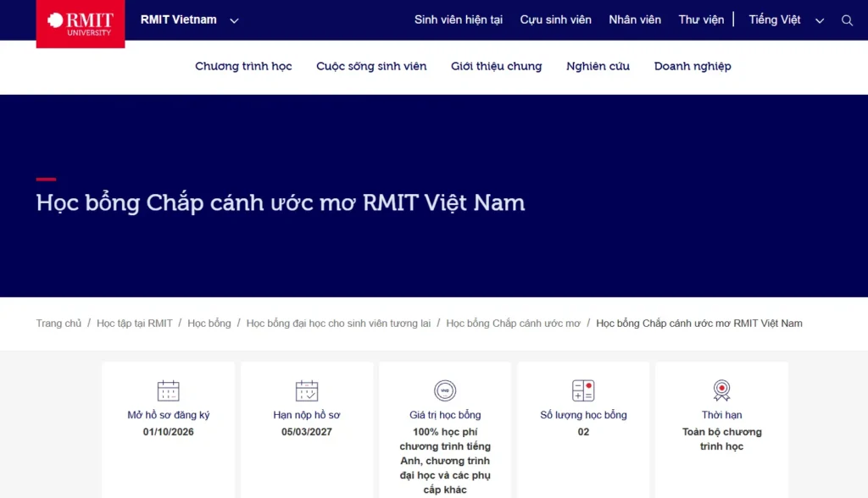Open Thư viện library link
Screen dimensions: 868x498
[x=701, y=20]
